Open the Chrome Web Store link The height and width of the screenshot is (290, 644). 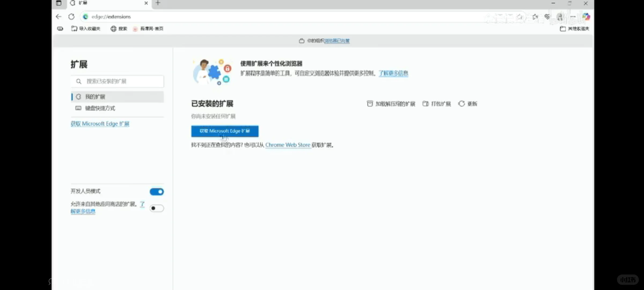point(288,145)
